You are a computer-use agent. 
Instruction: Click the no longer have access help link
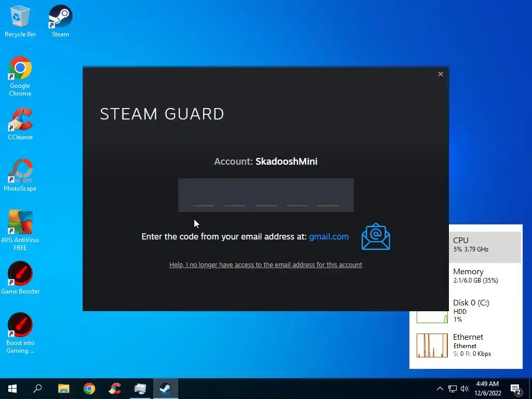pyautogui.click(x=265, y=264)
